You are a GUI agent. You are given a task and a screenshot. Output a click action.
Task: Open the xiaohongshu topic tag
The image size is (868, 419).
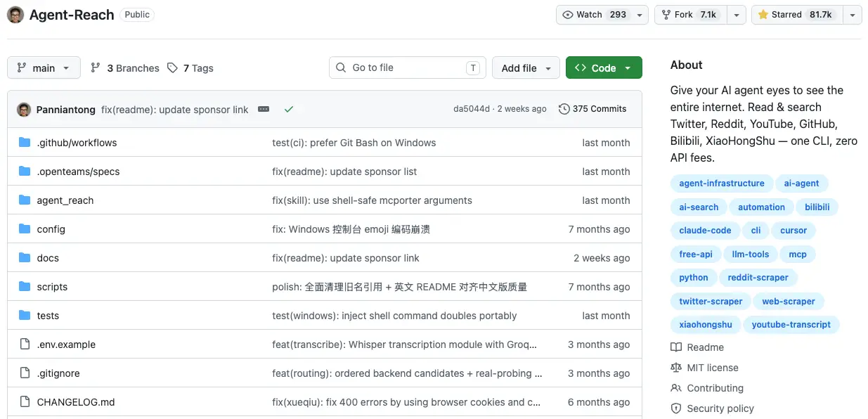pos(706,325)
